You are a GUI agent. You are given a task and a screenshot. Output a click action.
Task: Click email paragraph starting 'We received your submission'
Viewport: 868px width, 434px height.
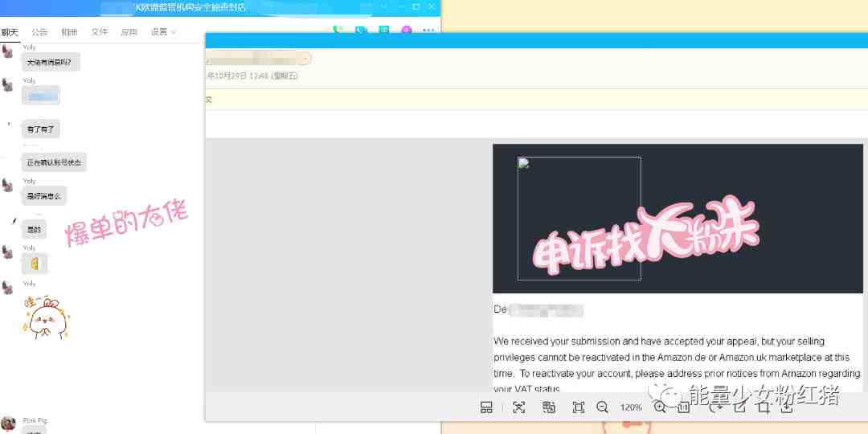pyautogui.click(x=677, y=366)
